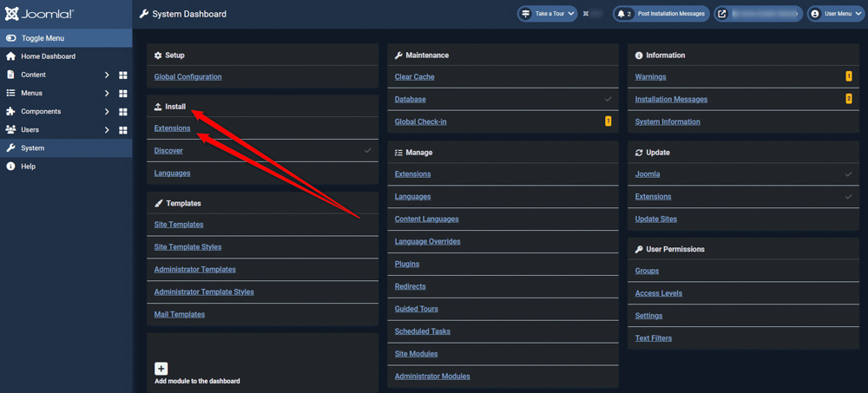Click the plus icon to add module
This screenshot has width=868, height=393.
(161, 369)
